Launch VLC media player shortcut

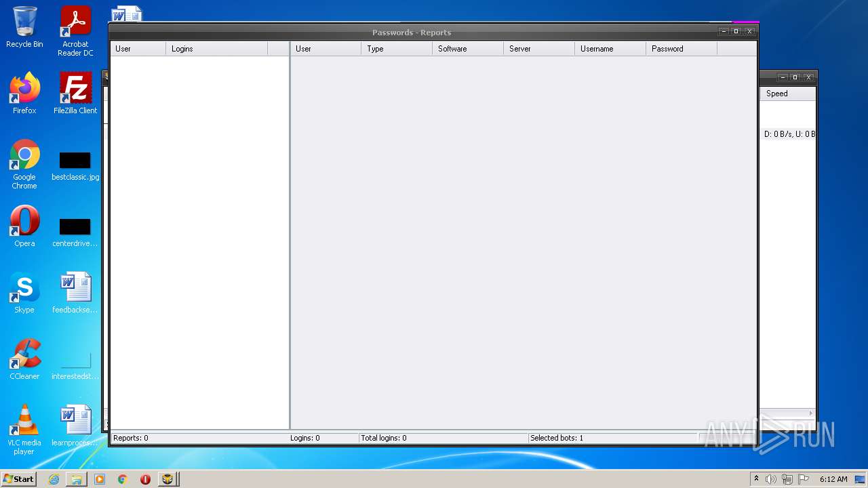pyautogui.click(x=24, y=430)
